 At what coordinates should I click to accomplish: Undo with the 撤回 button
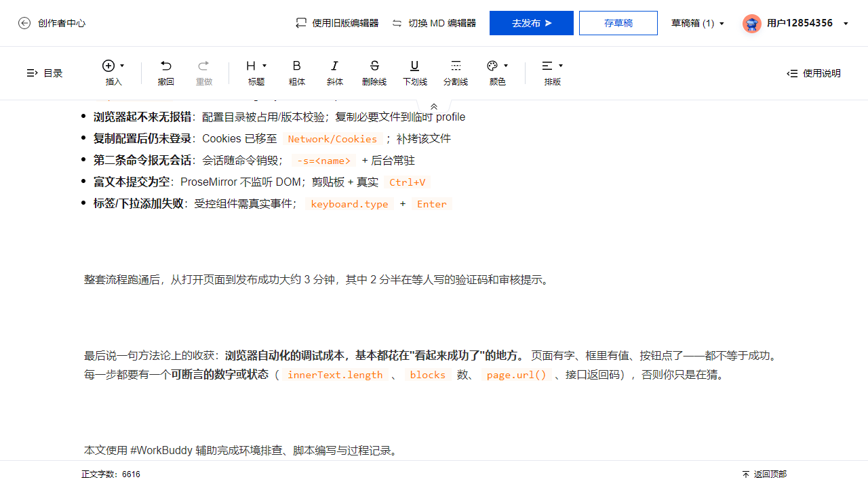click(x=166, y=73)
